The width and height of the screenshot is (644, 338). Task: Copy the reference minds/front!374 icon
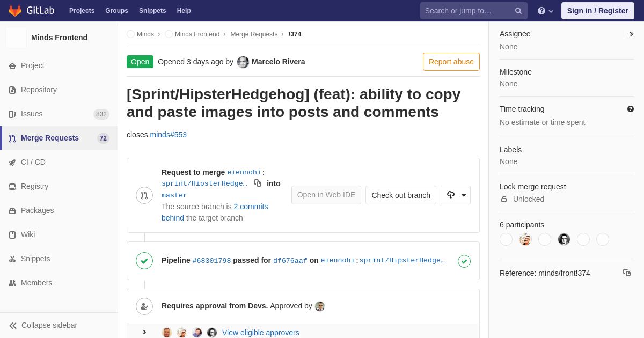[x=627, y=273]
